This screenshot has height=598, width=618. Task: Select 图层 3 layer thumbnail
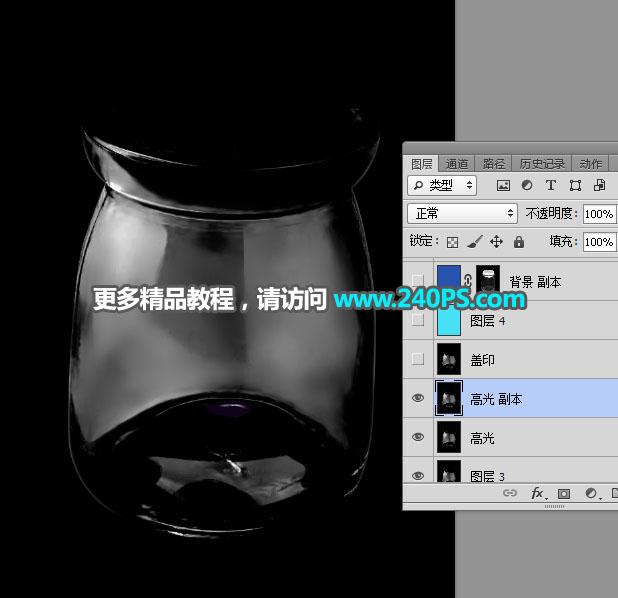click(x=449, y=471)
